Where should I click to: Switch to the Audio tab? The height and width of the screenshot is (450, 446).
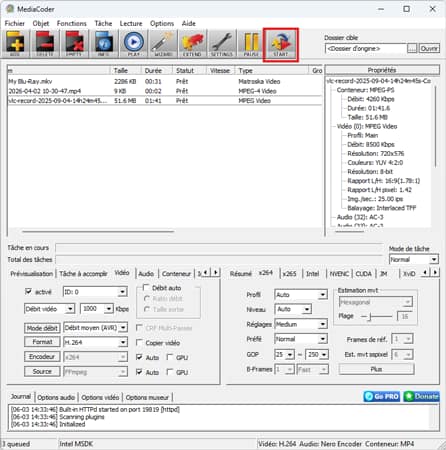pos(146,274)
